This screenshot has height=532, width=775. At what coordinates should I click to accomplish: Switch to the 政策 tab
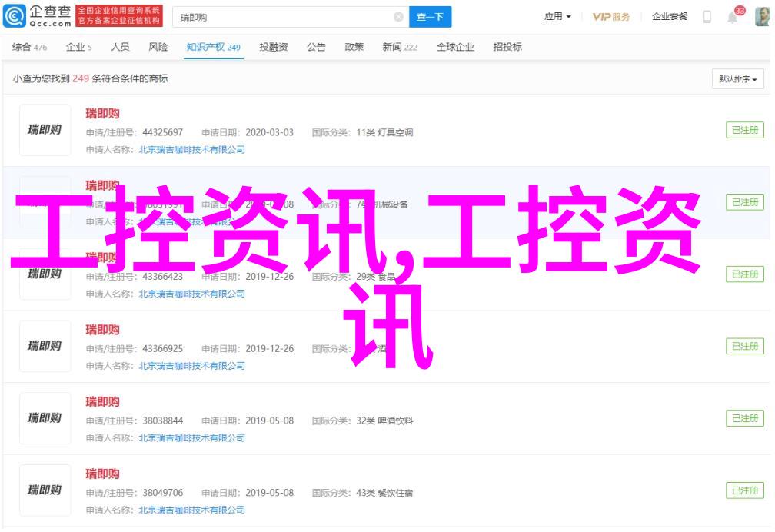coord(354,47)
